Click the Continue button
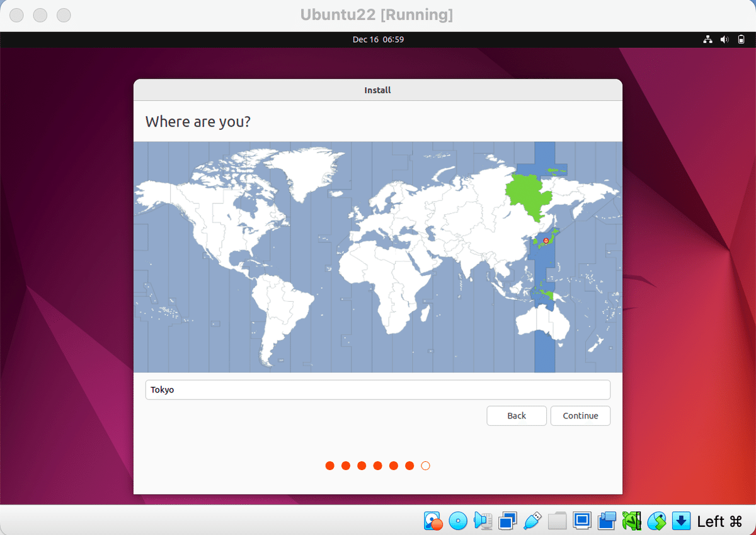Viewport: 756px width, 535px height. pos(580,416)
